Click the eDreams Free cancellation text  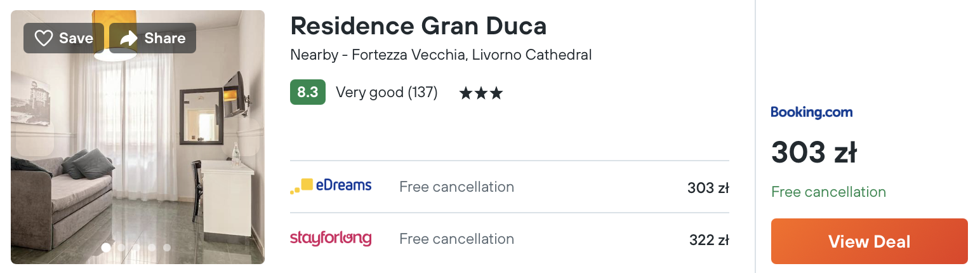[456, 187]
